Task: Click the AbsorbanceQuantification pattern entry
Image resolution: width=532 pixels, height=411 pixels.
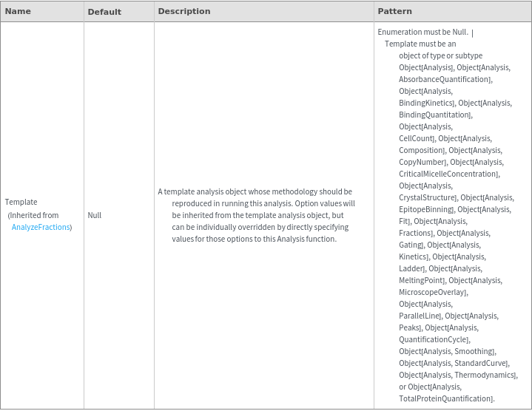Action: tap(445, 79)
